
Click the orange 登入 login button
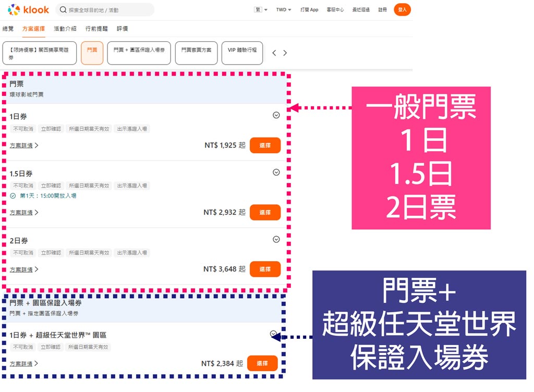click(x=402, y=9)
